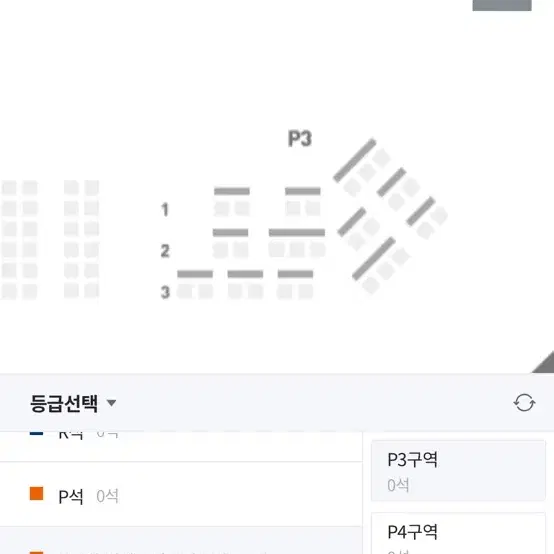Select the partially visible R석 grade row

point(181,446)
